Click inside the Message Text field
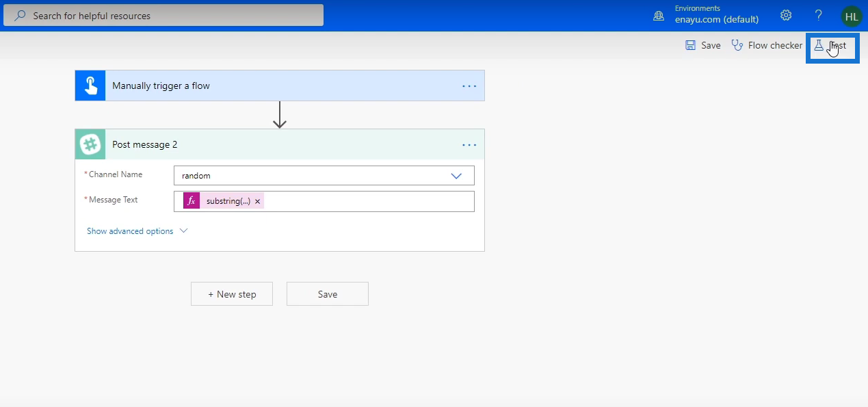This screenshot has width=868, height=407. click(324, 201)
